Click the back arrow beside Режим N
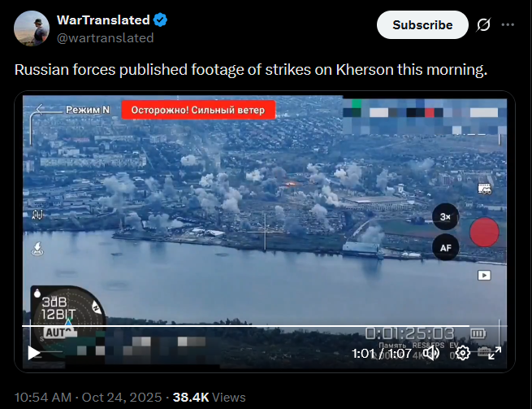532x409 pixels. tap(40, 109)
